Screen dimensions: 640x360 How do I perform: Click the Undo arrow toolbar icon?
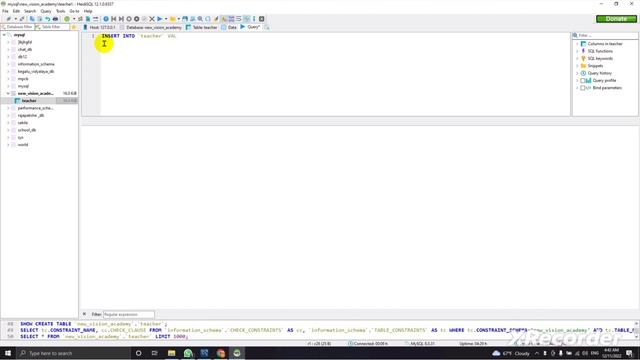click(x=48, y=19)
